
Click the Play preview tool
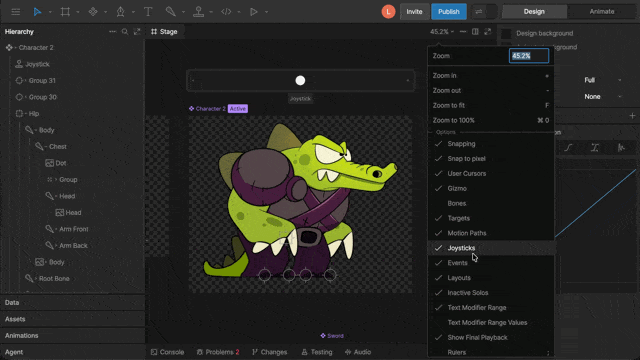point(254,12)
